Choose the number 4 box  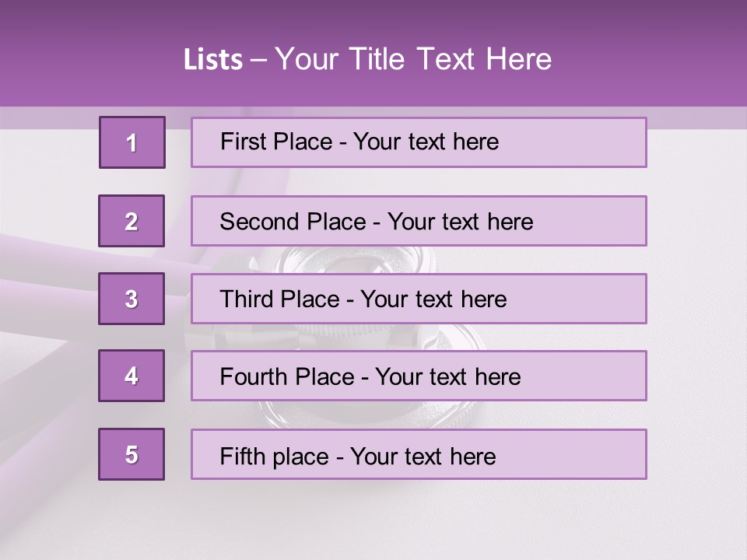click(132, 376)
